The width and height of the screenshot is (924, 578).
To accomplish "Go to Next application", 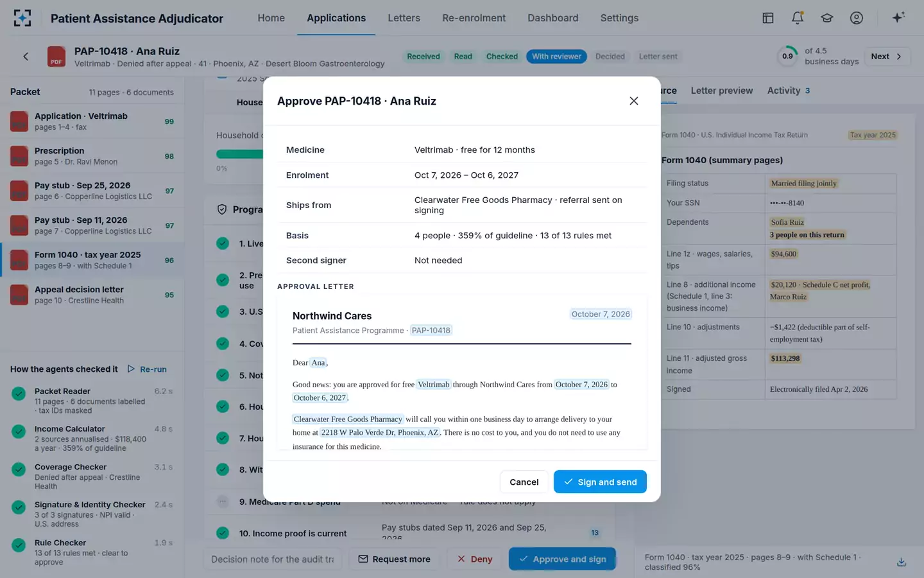I will click(887, 57).
